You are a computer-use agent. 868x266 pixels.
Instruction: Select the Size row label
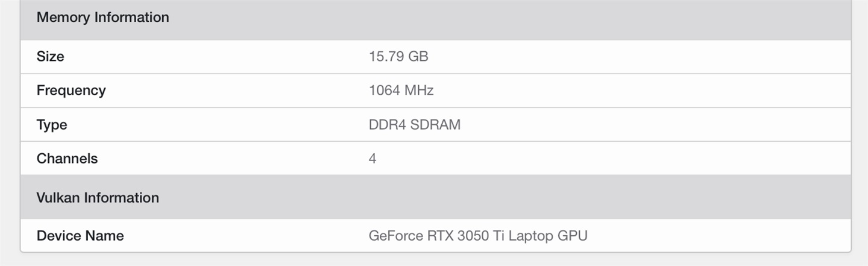(50, 57)
